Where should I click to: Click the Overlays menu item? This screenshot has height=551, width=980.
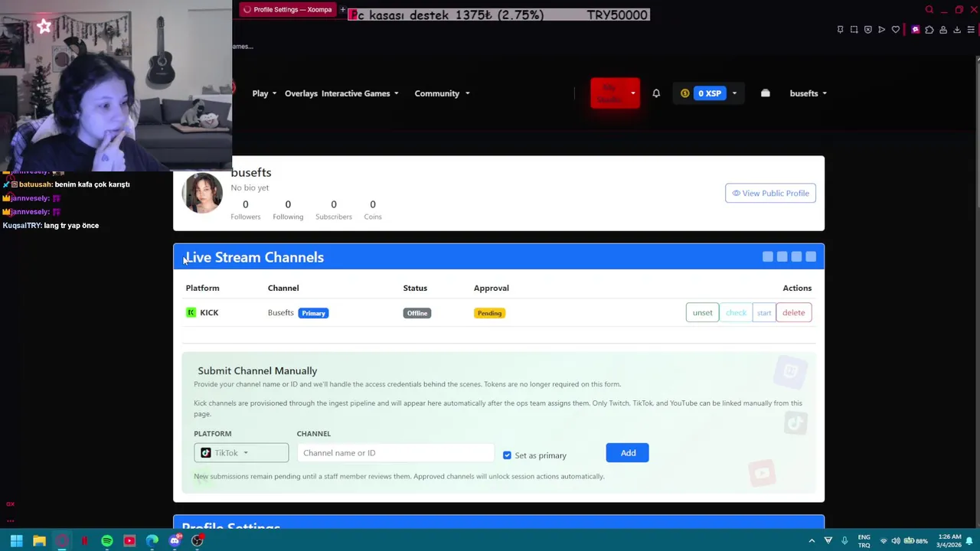click(301, 93)
